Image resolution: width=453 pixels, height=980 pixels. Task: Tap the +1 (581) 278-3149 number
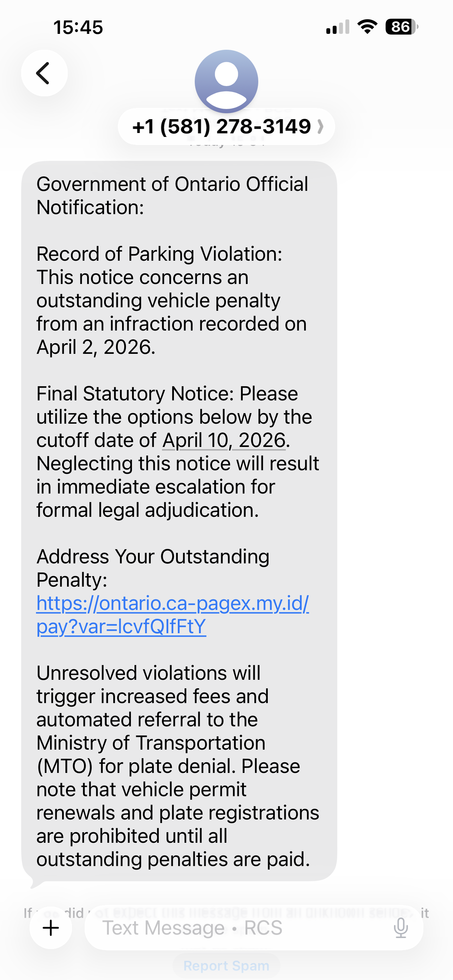point(221,127)
